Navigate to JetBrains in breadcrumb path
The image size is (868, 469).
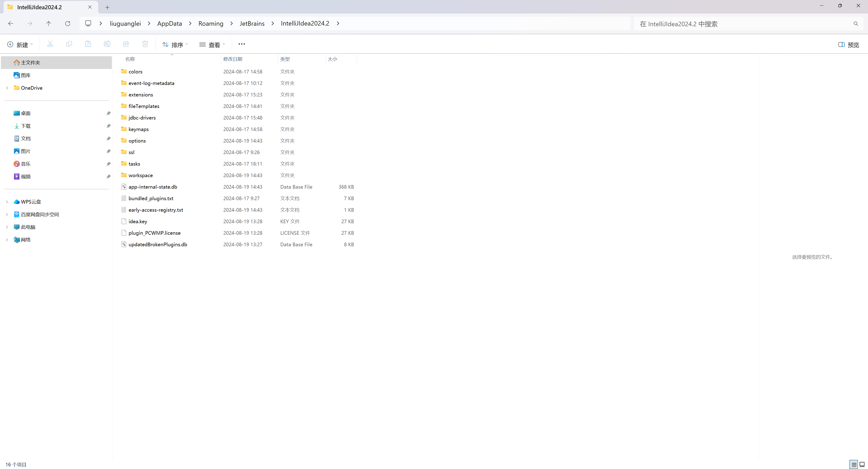(x=252, y=23)
